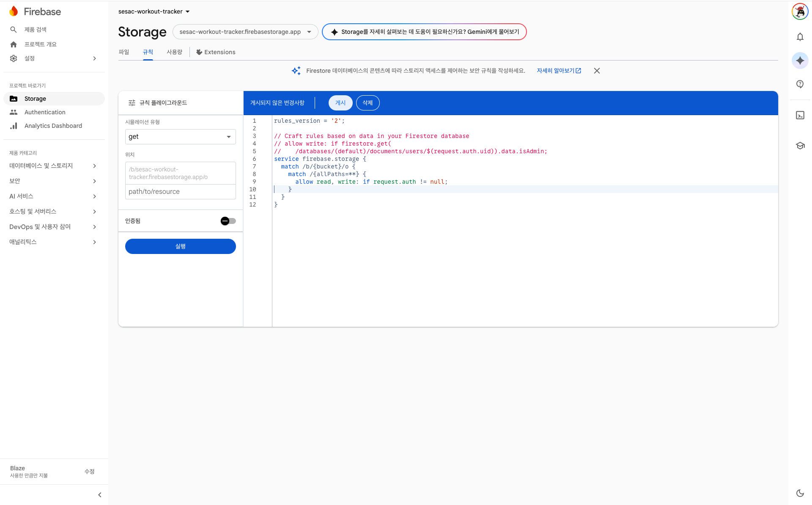This screenshot has height=505, width=812.
Task: Open help question mark icon
Action: click(800, 84)
